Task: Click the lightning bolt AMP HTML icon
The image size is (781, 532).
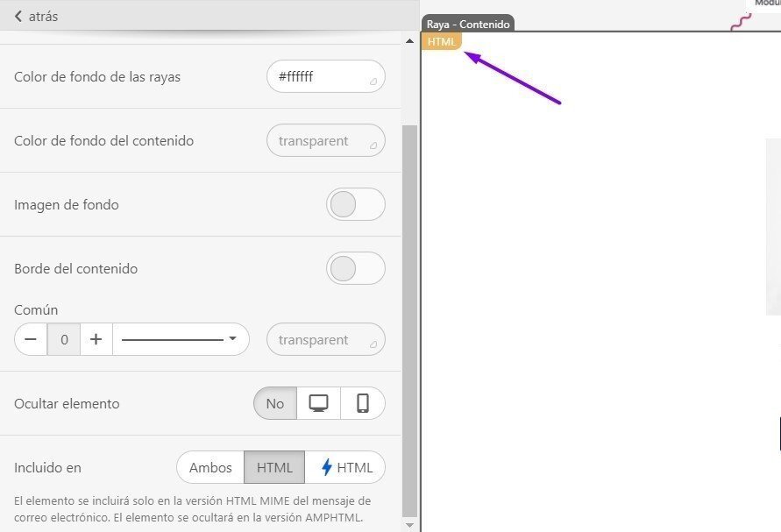Action: point(327,467)
